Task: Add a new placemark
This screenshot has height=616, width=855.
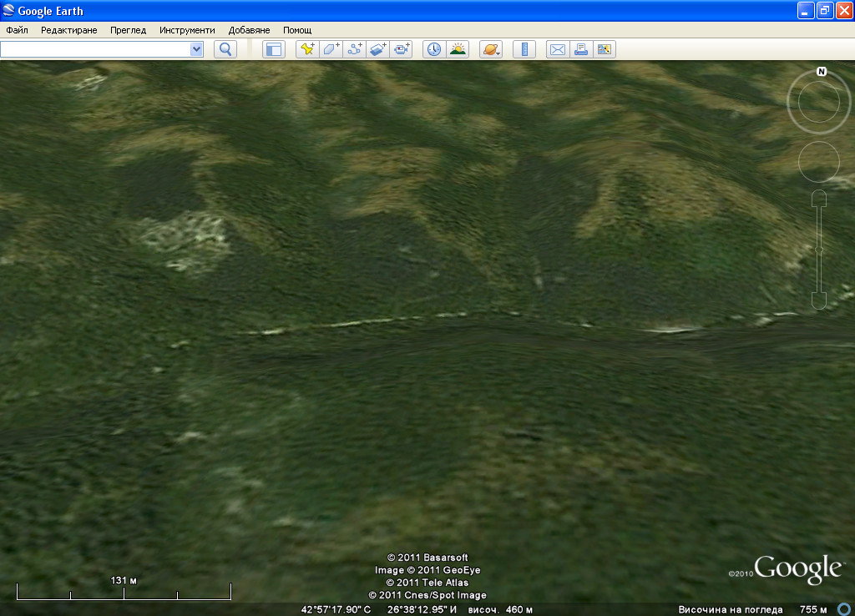Action: (x=308, y=49)
